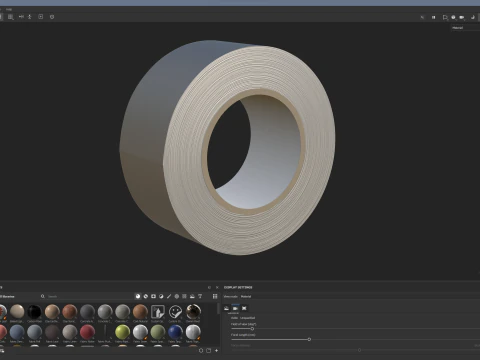Screen dimensions: 480x360
Task: Select the dark reflective metal sphere
Action: coord(193,312)
